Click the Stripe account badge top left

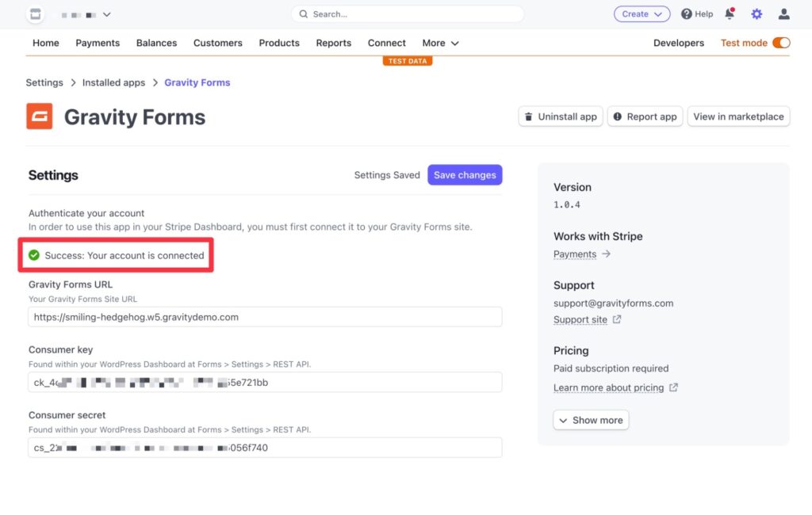[x=33, y=13]
